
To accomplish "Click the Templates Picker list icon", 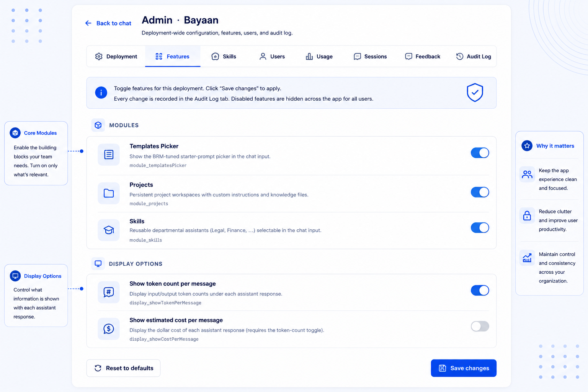I will point(109,155).
